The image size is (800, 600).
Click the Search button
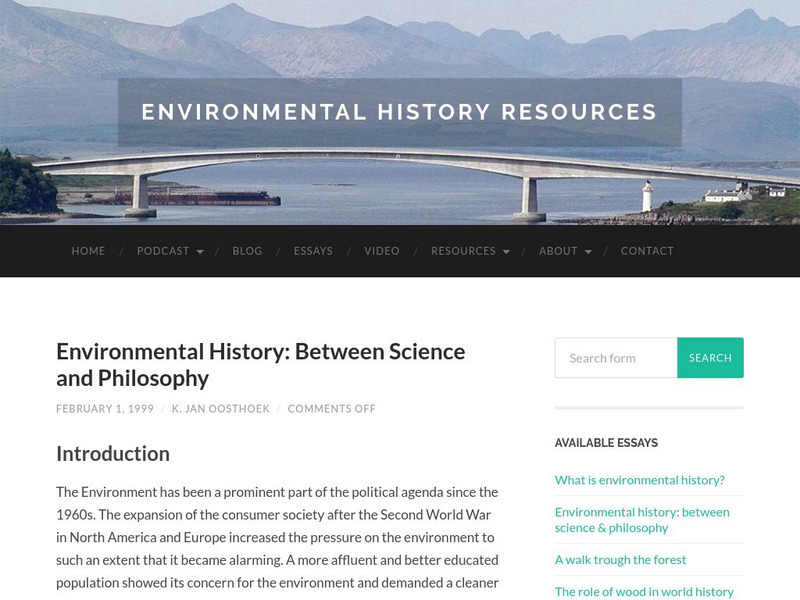(710, 358)
